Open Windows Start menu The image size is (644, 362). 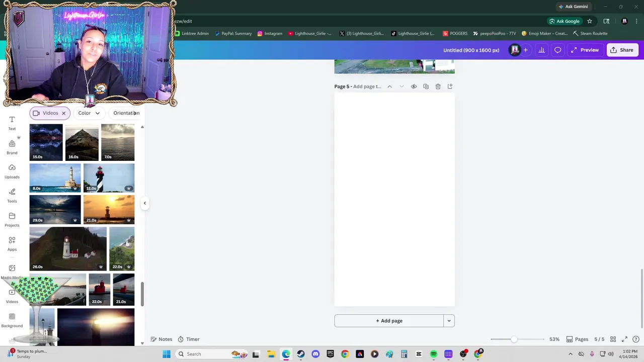pos(167,354)
